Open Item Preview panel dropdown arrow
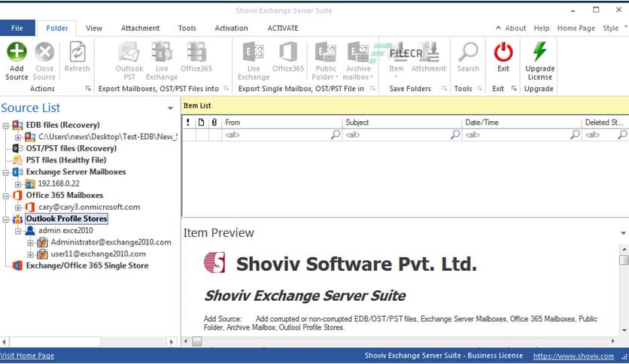Screen dimensions: 629x364 click(623, 233)
